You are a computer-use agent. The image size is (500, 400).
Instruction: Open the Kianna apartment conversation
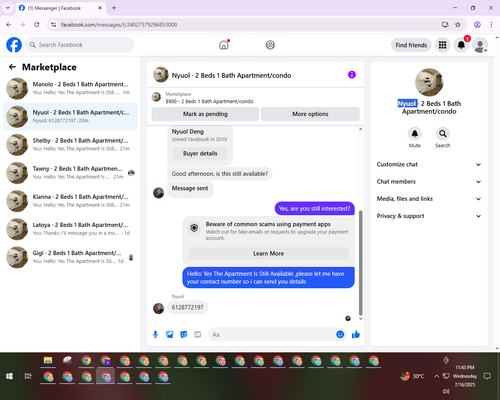pyautogui.click(x=70, y=201)
